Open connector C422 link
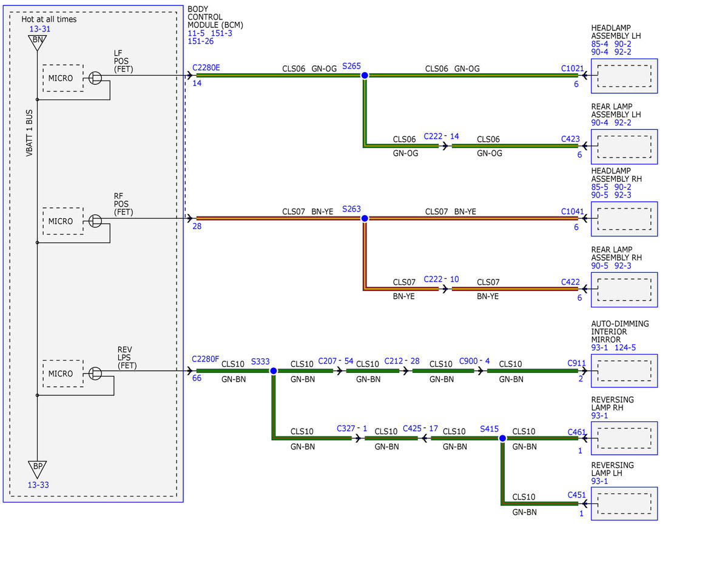This screenshot has height=562, width=728. 570,282
